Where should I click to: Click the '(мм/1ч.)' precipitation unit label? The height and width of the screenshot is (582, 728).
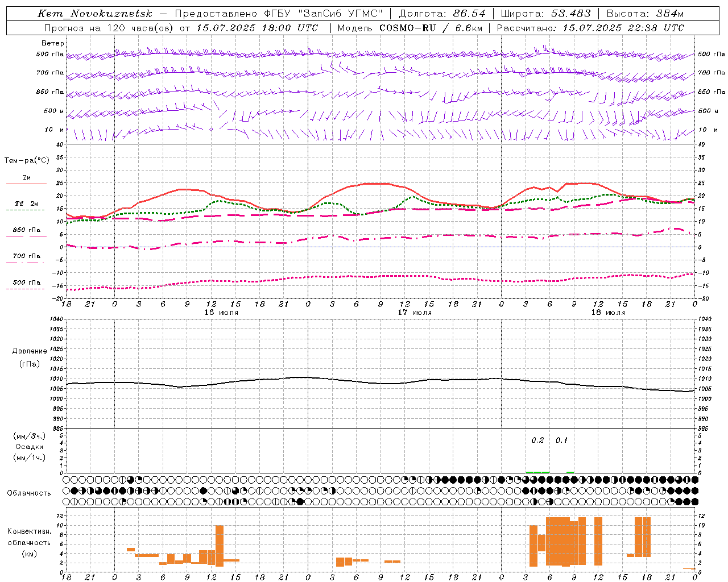point(30,458)
